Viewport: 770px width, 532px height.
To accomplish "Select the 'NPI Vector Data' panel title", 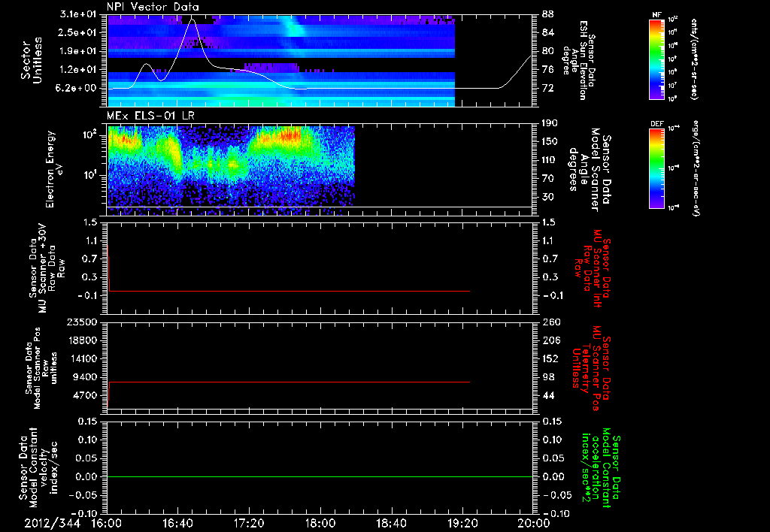I will click(x=153, y=7).
